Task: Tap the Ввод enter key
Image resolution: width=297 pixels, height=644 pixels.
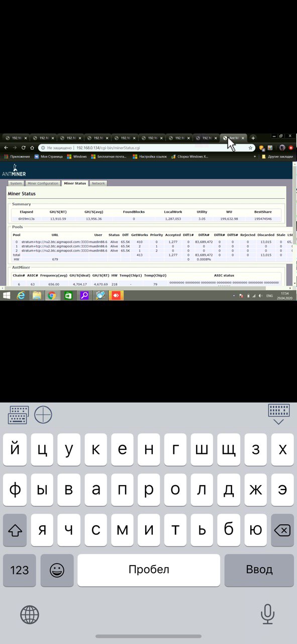Action: [259, 570]
